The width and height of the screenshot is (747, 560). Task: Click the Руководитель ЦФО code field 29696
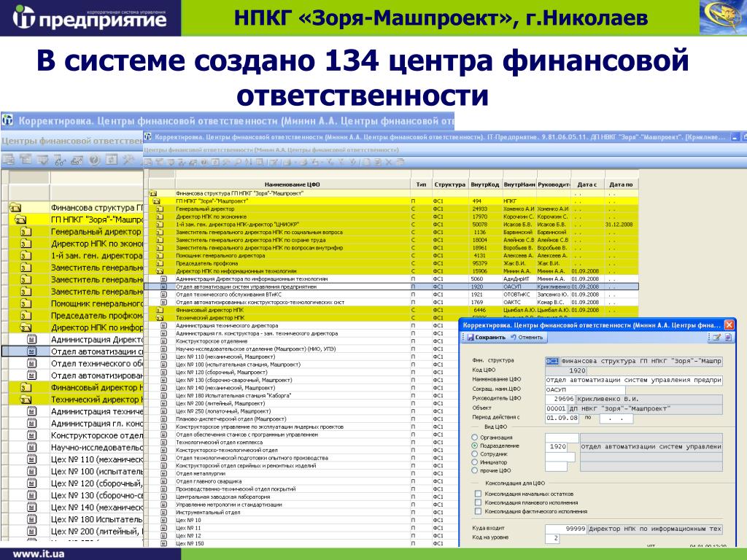click(560, 399)
